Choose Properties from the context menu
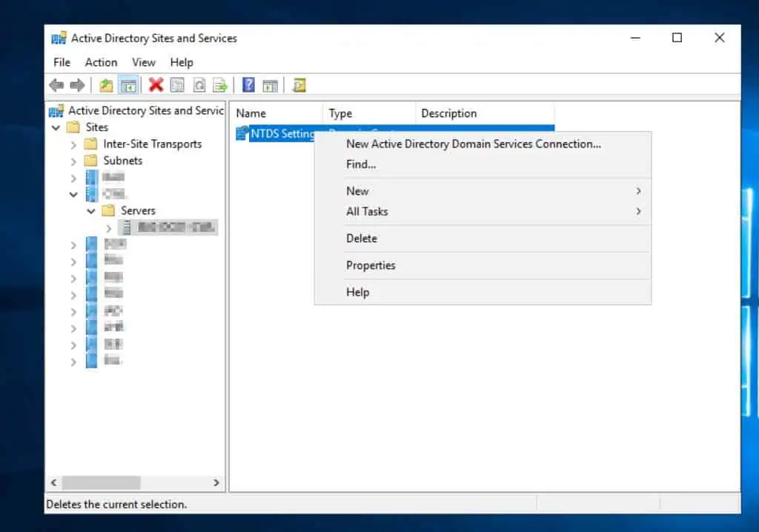Image resolution: width=759 pixels, height=532 pixels. pos(483,265)
